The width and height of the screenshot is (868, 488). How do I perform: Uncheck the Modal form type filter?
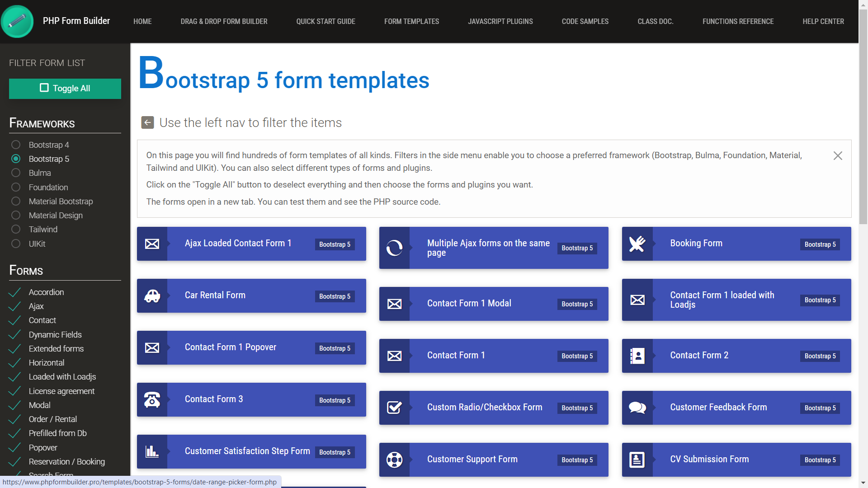pyautogui.click(x=14, y=405)
